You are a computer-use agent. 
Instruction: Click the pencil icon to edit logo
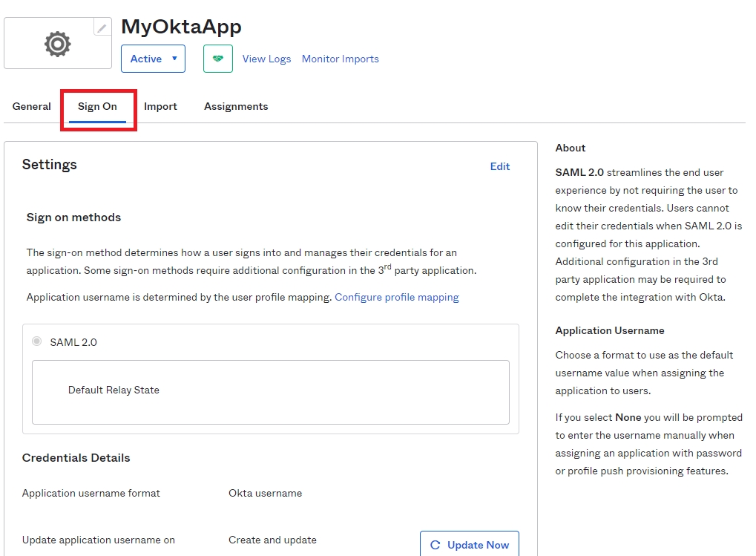pyautogui.click(x=102, y=27)
